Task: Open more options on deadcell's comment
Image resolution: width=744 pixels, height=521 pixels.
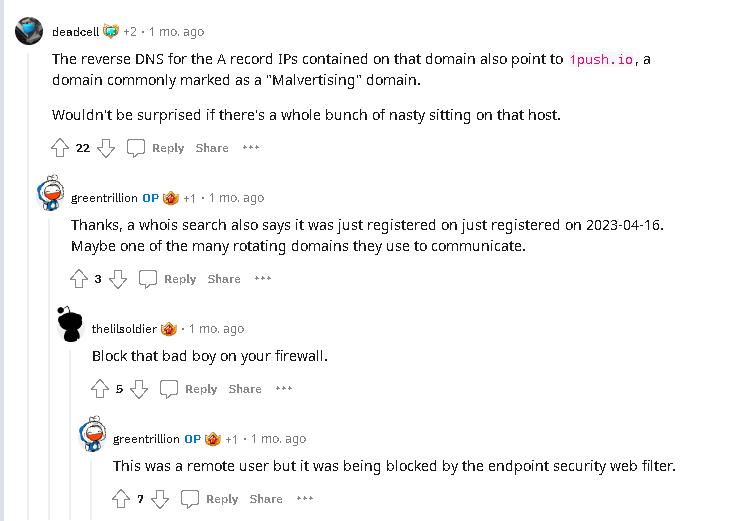Action: [251, 148]
